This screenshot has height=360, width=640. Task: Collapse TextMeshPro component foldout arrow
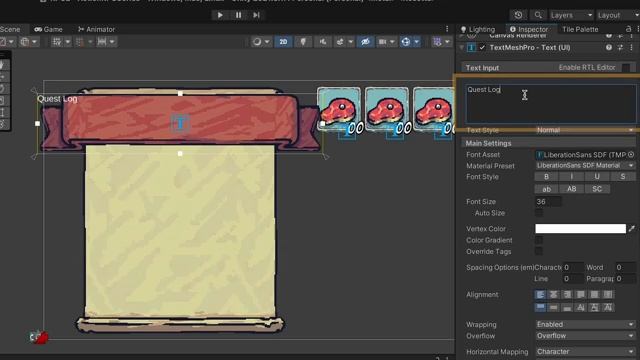pos(462,47)
